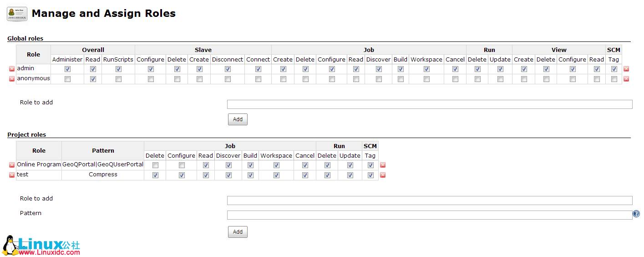Remove the test project role using left icon

coord(12,175)
